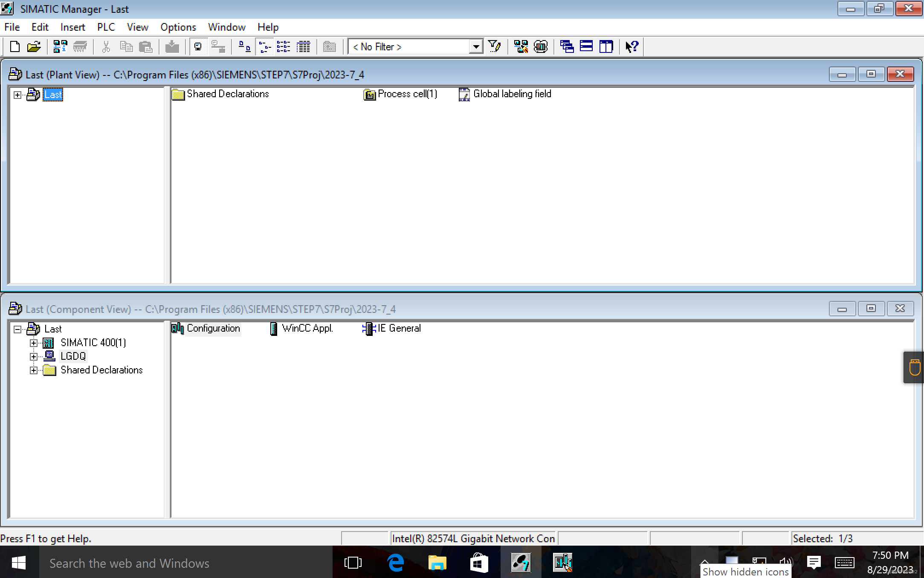924x578 pixels.
Task: Open the Options menu
Action: [178, 27]
